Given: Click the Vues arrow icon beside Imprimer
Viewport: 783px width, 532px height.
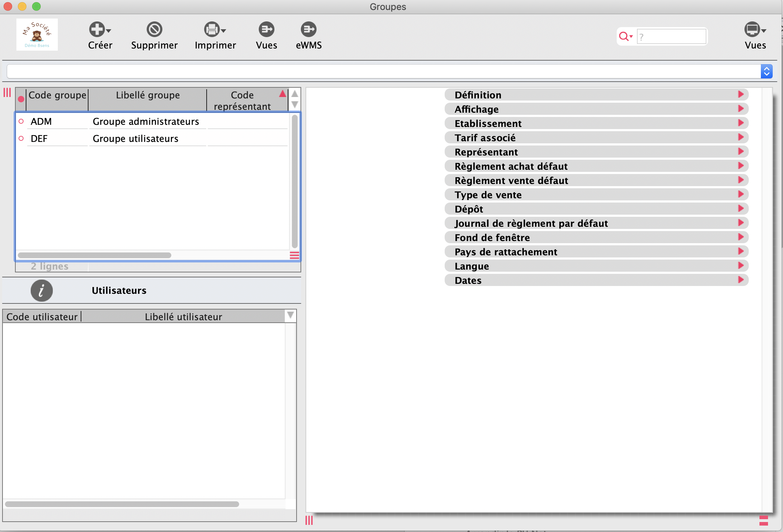Looking at the screenshot, I should point(267,29).
